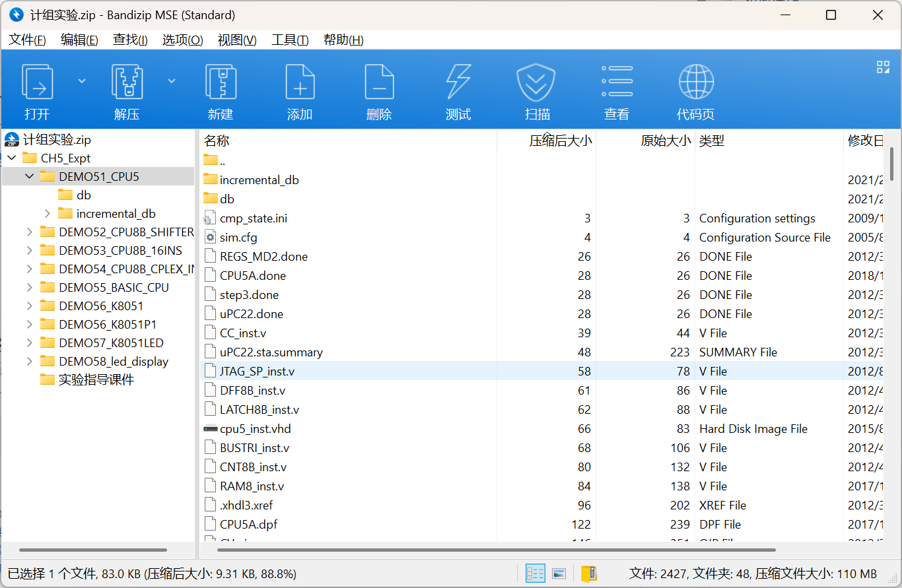Click the 删除 (Delete) toolbar icon

tap(379, 82)
